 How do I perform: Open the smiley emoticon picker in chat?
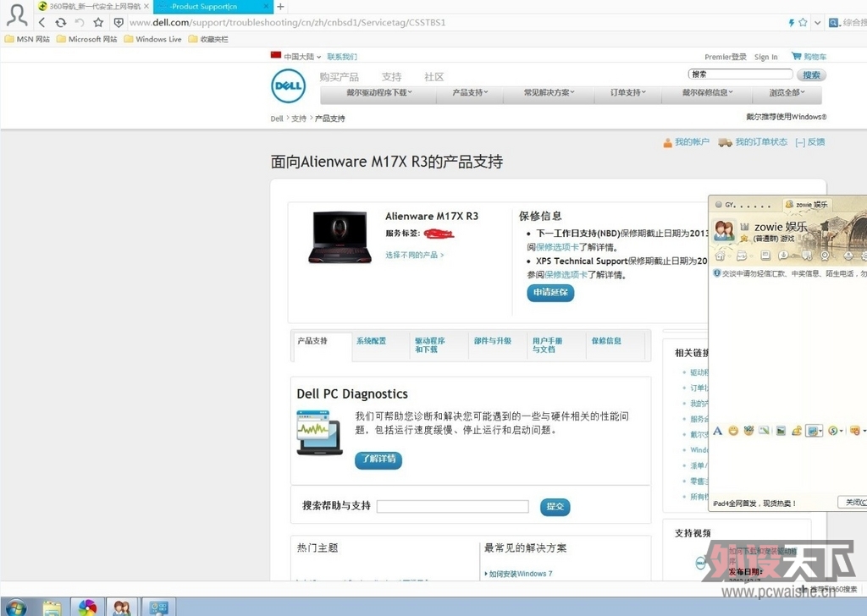click(x=733, y=431)
